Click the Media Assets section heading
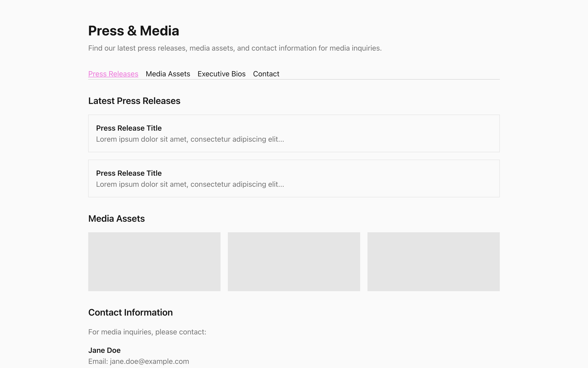This screenshot has height=368, width=588. [117, 218]
